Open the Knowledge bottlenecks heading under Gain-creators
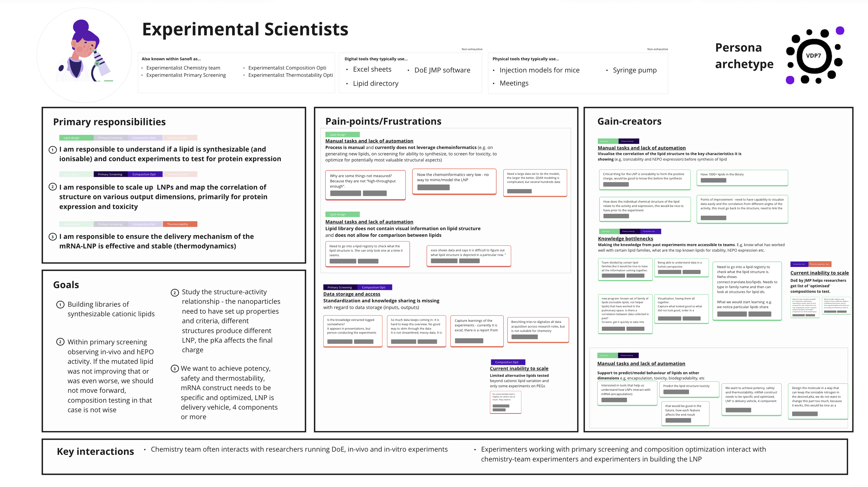The image size is (868, 487). pyautogui.click(x=625, y=239)
